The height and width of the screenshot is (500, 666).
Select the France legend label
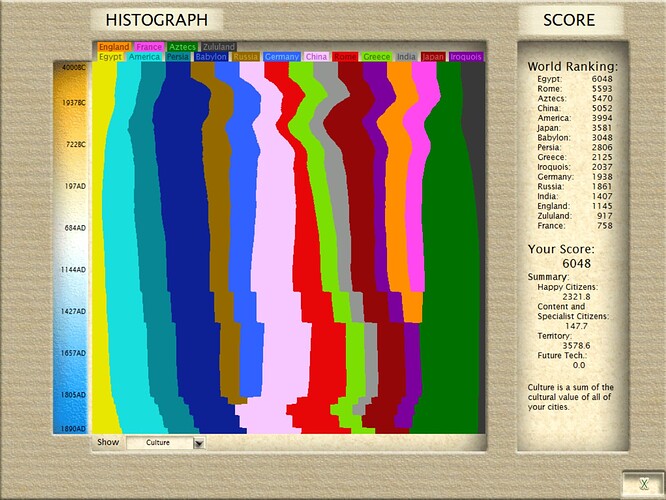(149, 47)
